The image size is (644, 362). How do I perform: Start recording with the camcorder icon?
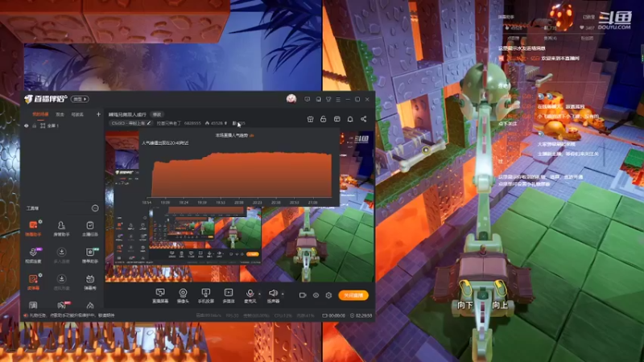pos(303,295)
